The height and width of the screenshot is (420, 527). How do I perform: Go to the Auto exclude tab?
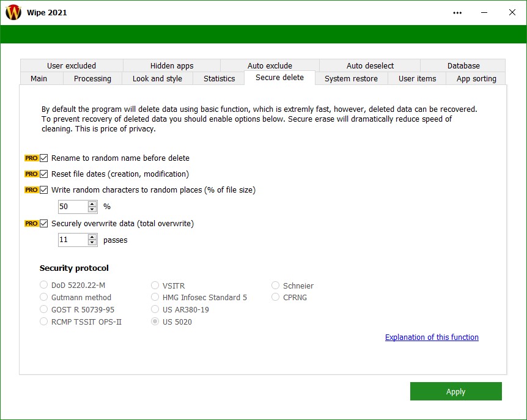(x=270, y=66)
